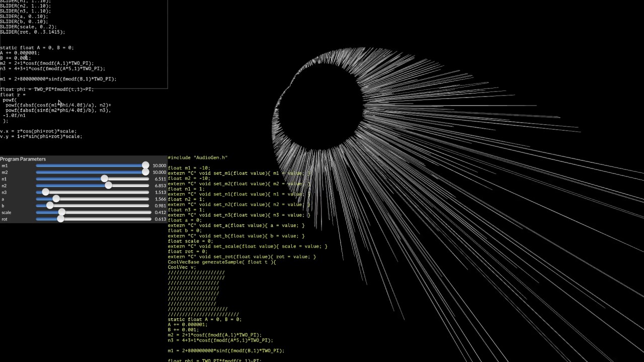The width and height of the screenshot is (644, 362).
Task: Click the 0.981 value of b
Action: click(x=160, y=206)
